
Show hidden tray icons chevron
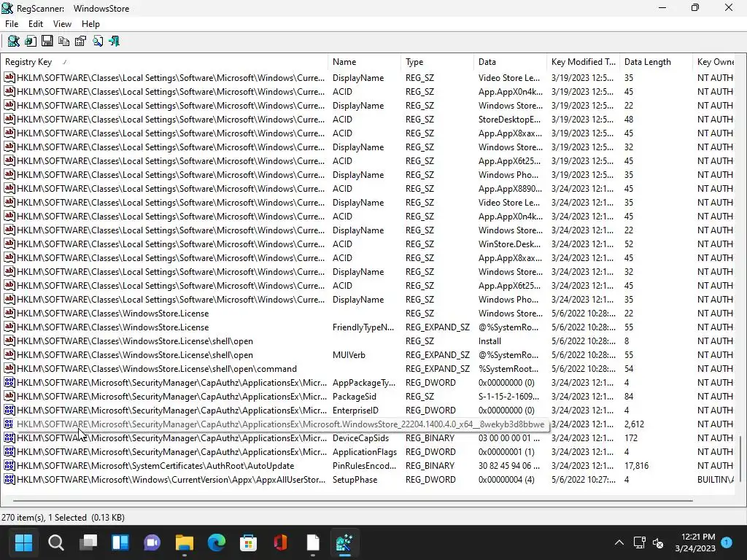pyautogui.click(x=619, y=542)
